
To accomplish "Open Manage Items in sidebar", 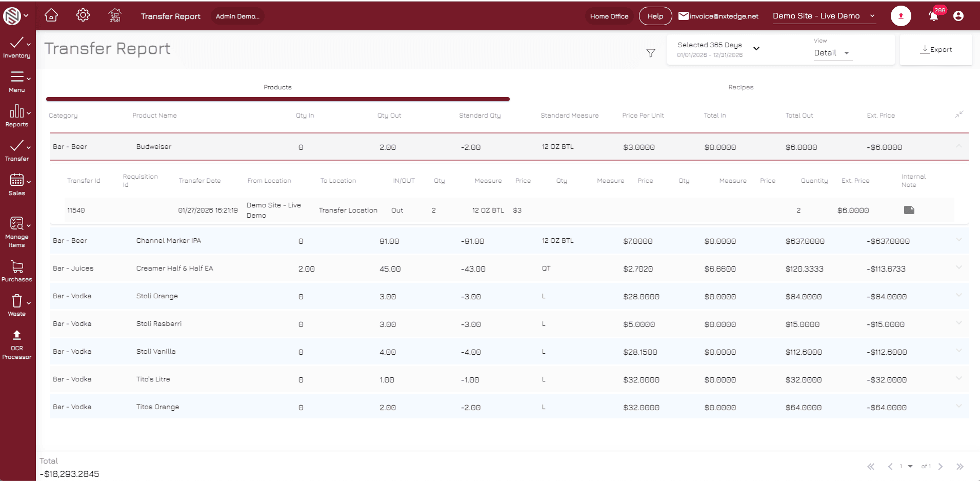I will [x=17, y=232].
